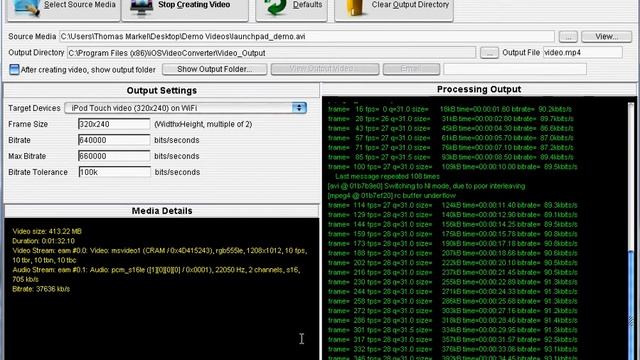Click the disabled Email button
The image size is (640, 360).
(411, 69)
